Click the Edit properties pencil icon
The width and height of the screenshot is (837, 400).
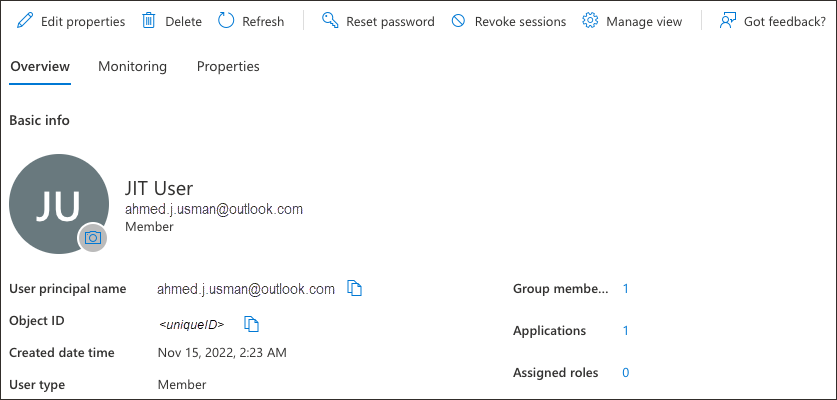coord(25,21)
